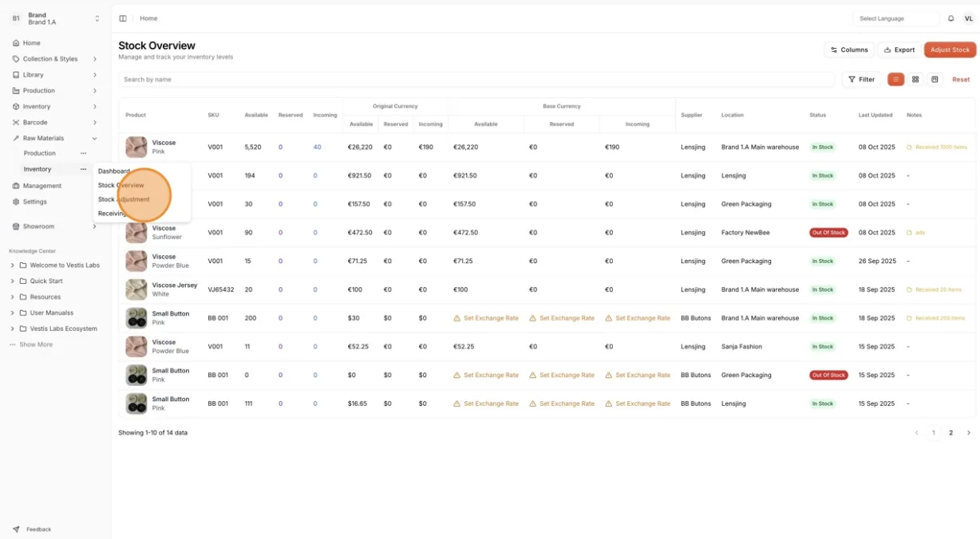This screenshot has width=980, height=539.
Task: Toggle the sidebar panel icon
Action: pos(123,18)
